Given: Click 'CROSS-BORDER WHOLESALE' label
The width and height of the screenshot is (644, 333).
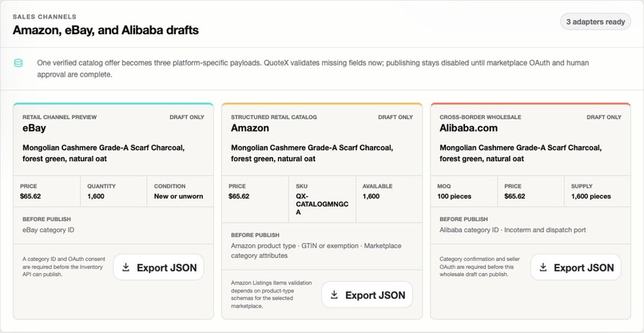Looking at the screenshot, I should (x=480, y=117).
